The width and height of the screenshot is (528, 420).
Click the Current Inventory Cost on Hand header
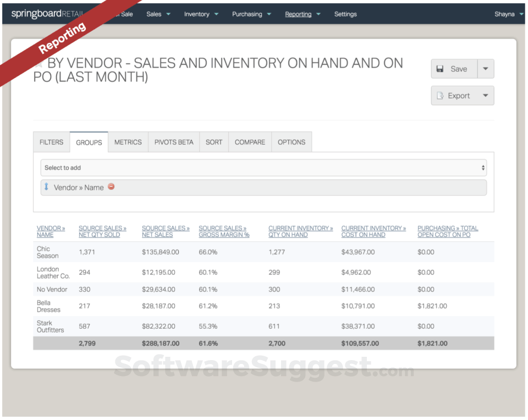[373, 231]
